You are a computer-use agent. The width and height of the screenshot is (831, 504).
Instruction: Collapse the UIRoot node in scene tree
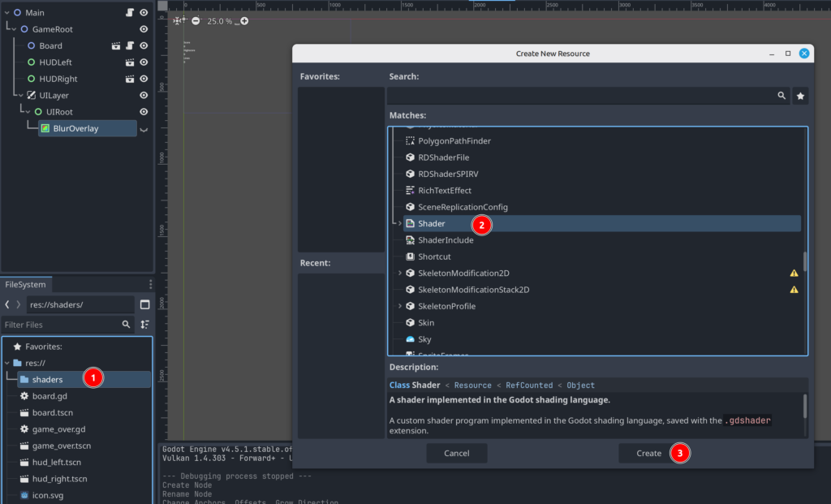click(28, 112)
